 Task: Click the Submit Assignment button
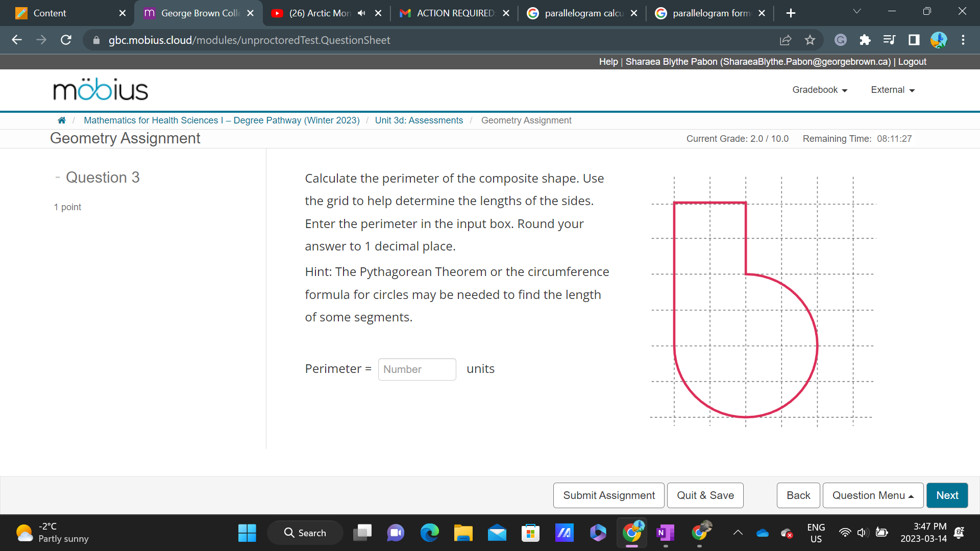point(608,495)
